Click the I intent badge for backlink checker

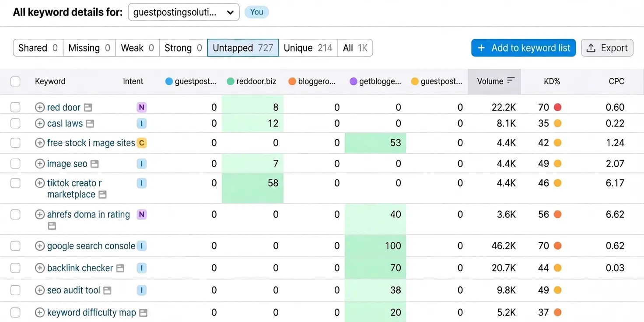point(141,268)
